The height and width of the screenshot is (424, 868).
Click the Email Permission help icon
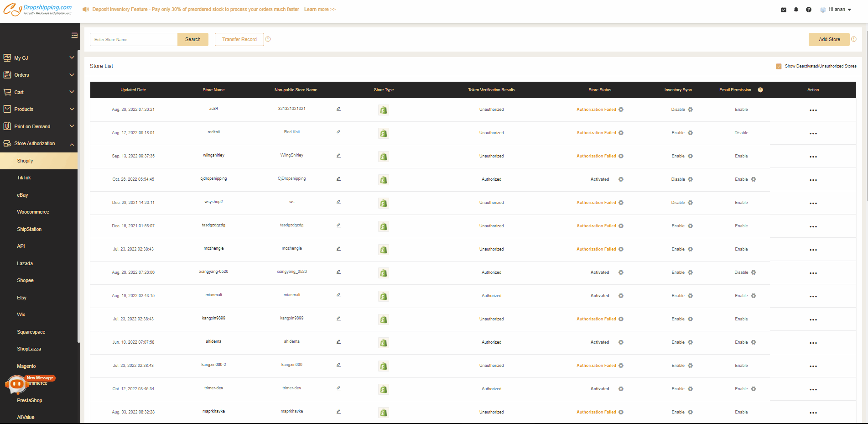(760, 89)
